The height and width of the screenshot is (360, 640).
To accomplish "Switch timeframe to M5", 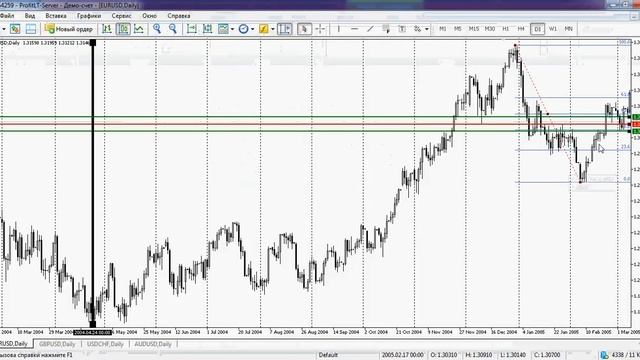I will (458, 29).
